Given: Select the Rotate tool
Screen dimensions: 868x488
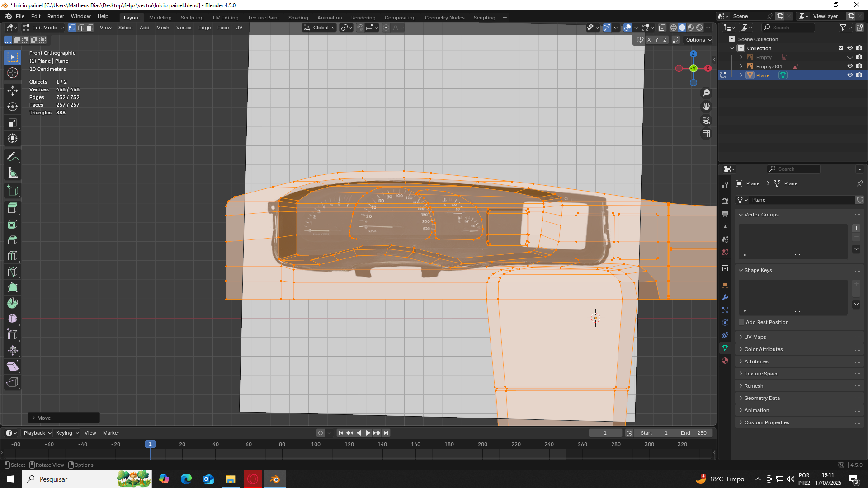Looking at the screenshot, I should pos(13,107).
